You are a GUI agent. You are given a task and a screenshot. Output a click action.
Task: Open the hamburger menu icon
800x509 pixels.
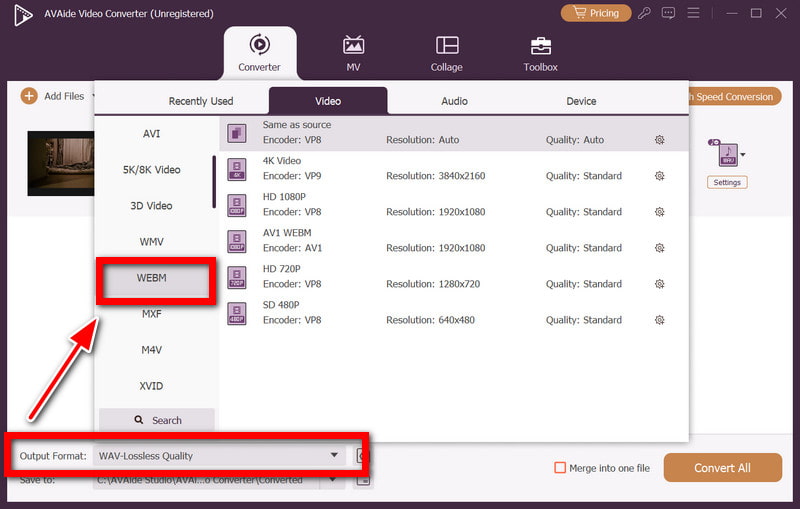tap(693, 13)
